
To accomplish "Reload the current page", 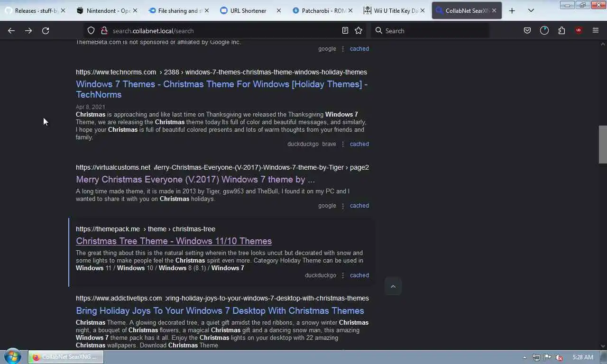I will pos(46,31).
